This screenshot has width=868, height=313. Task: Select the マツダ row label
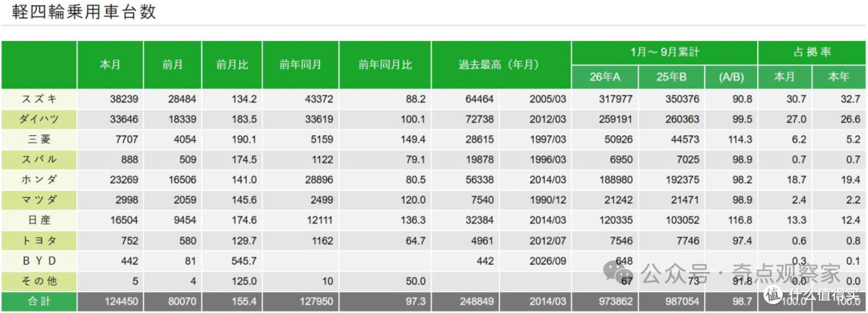[39, 200]
